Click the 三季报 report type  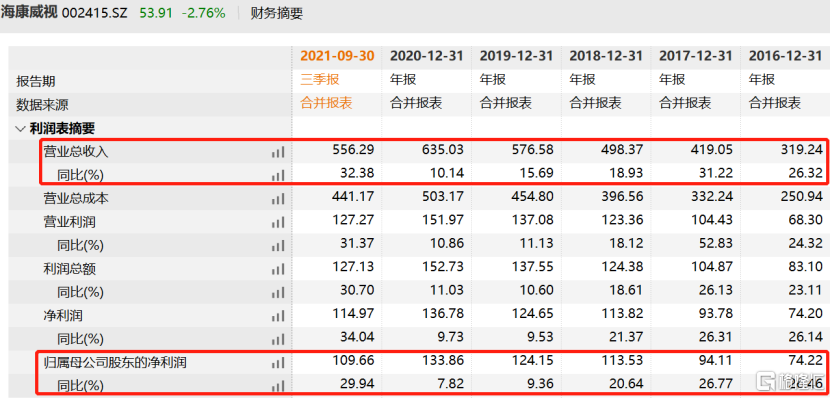coord(320,79)
